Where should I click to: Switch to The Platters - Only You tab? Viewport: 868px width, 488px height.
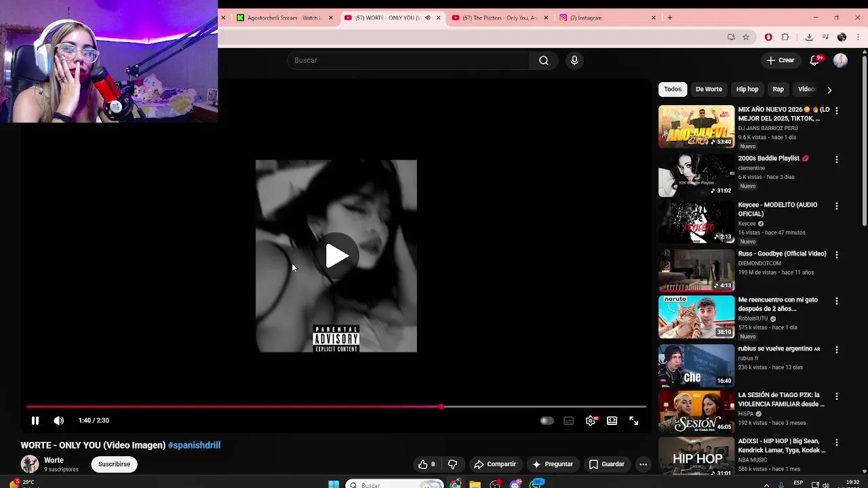pyautogui.click(x=499, y=18)
